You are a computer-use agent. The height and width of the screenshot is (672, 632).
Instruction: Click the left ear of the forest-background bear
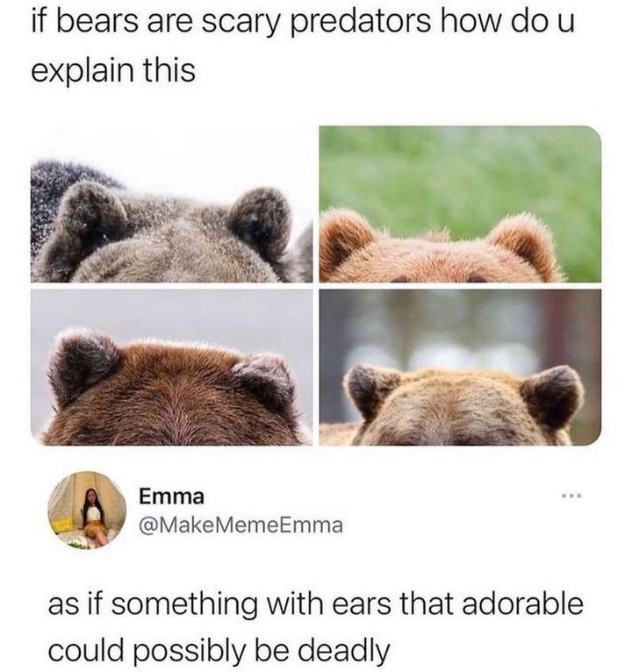[372, 392]
